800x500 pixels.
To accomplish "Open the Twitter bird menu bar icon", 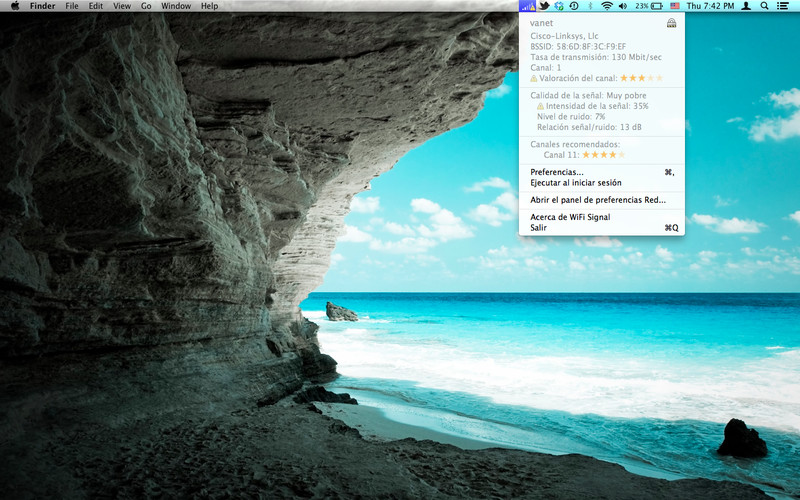I will 544,6.
